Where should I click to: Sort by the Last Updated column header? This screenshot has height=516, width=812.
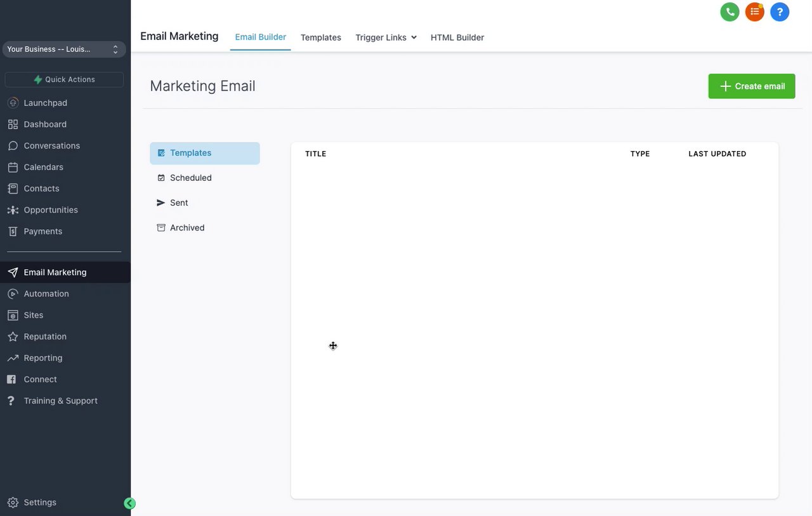717,154
